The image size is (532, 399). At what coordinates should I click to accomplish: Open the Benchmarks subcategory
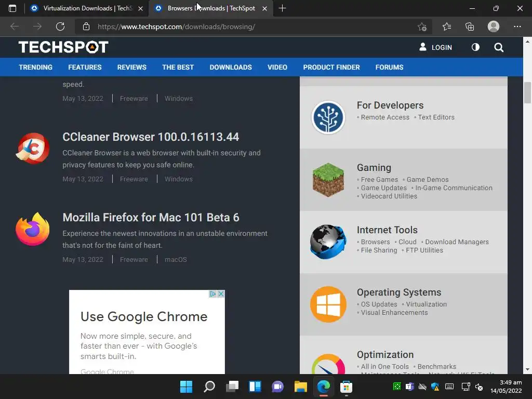[x=436, y=366]
